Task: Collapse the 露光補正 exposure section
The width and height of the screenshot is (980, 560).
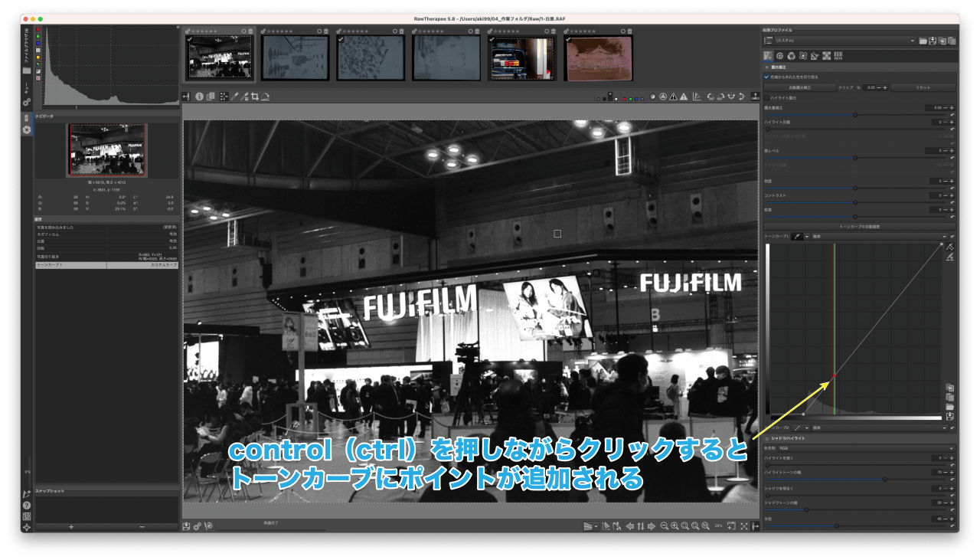Action: 766,67
